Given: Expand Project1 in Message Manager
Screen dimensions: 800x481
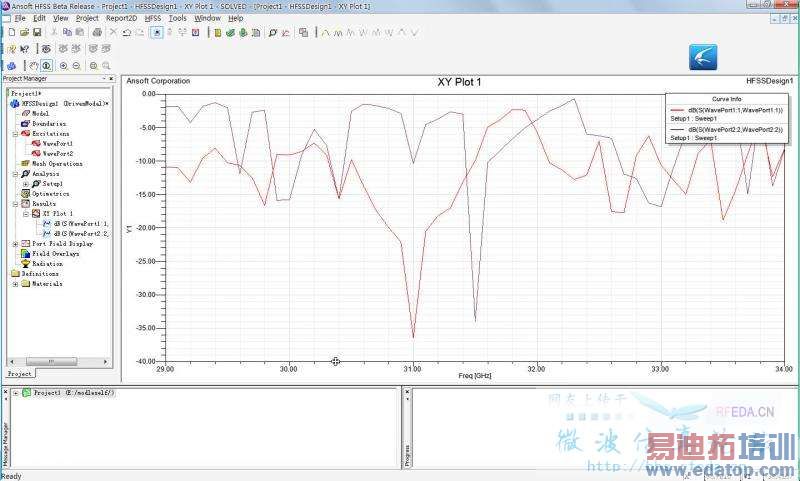Looking at the screenshot, I should [16, 393].
